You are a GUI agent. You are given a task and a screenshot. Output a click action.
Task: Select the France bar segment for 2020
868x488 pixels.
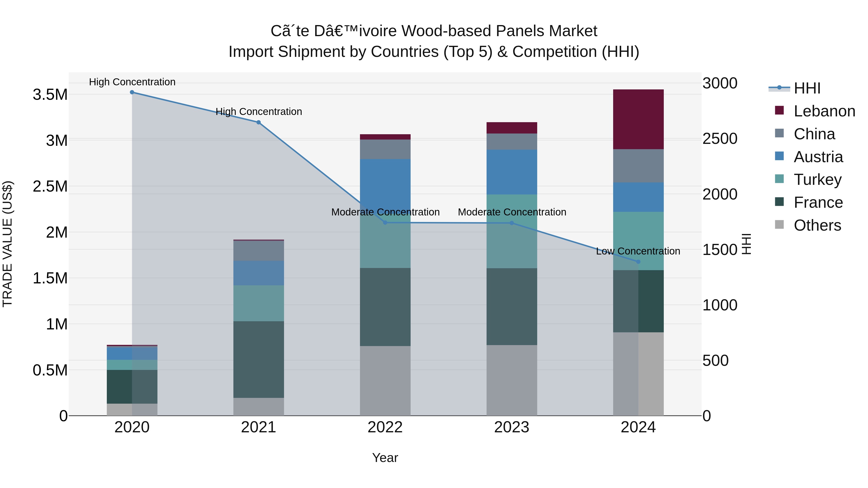coord(132,387)
